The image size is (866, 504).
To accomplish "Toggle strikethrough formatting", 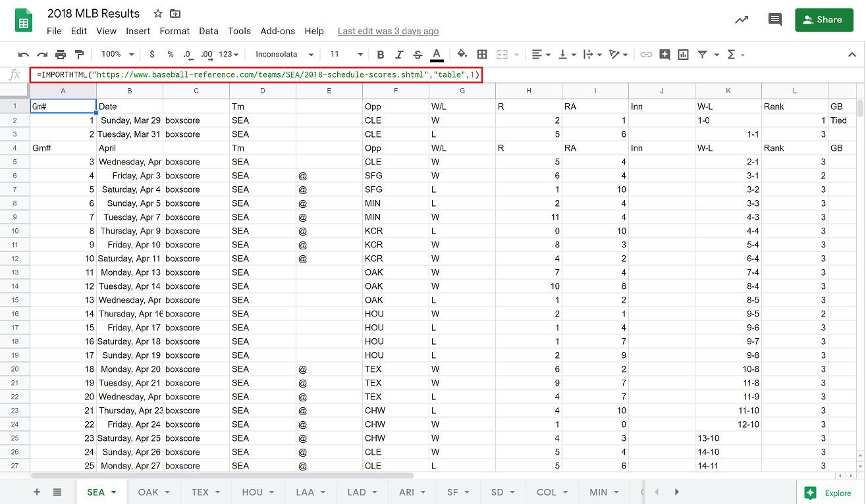I will click(417, 55).
